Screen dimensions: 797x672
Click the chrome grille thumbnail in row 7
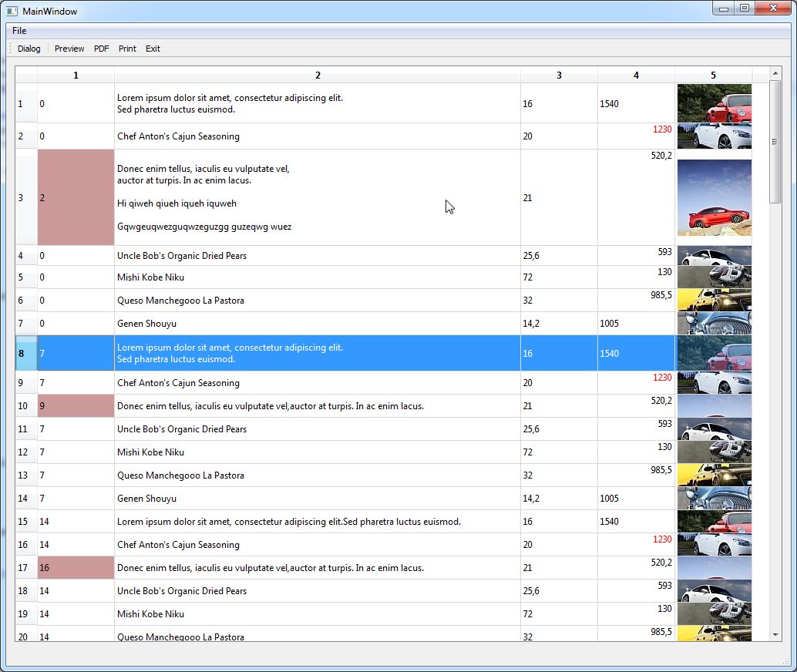click(x=715, y=324)
